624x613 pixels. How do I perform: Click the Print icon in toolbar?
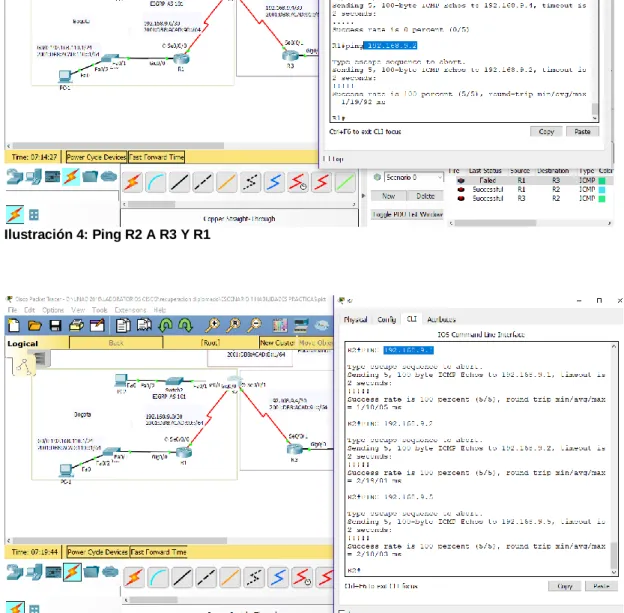[x=76, y=326]
